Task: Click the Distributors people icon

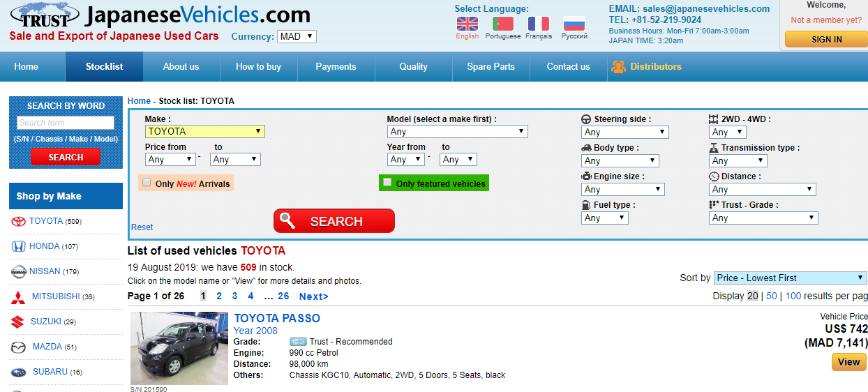Action: [618, 67]
